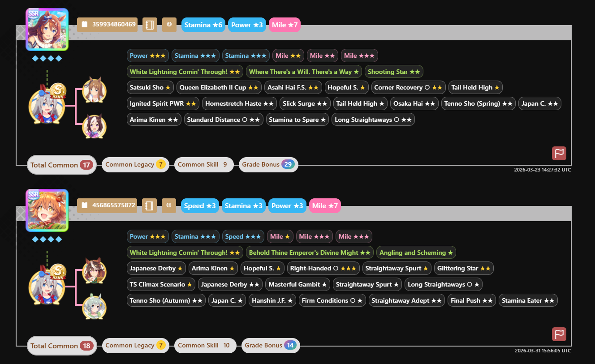Image resolution: width=595 pixels, height=364 pixels.
Task: Click the 'Masterful Gambit ★' chip
Action: pos(298,285)
